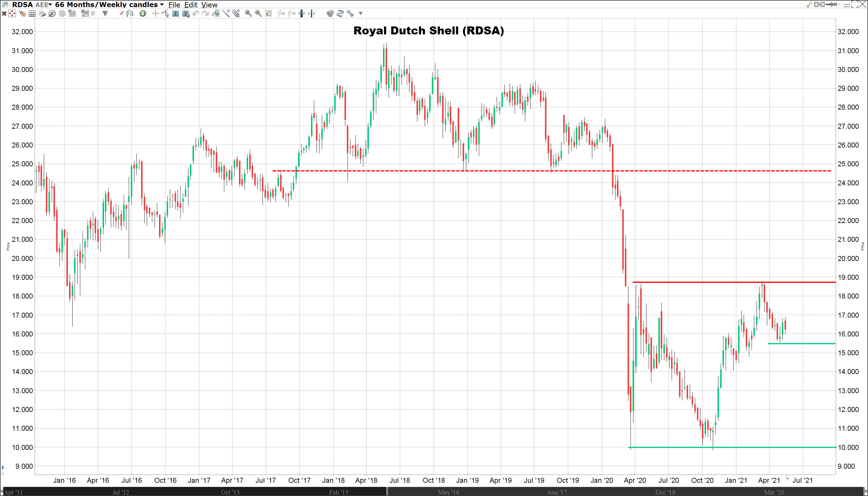
Task: Select the red pencil drawing tool
Action: tap(122, 14)
